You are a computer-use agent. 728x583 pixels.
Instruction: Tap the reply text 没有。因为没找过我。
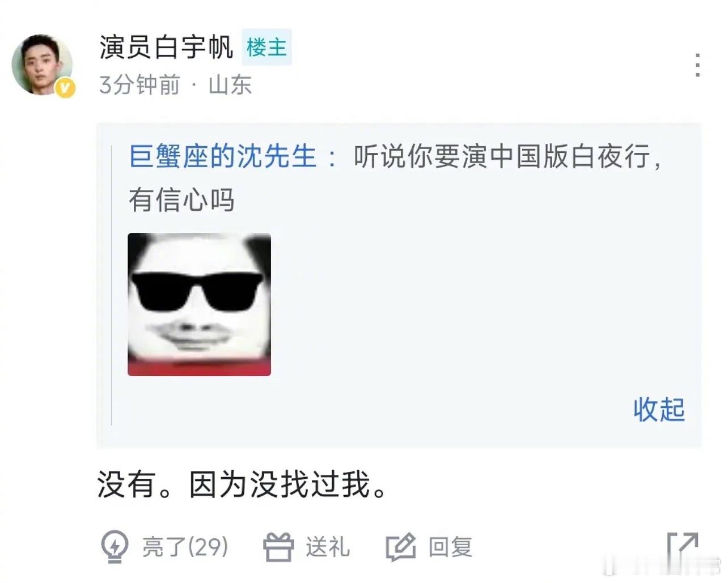coord(243,485)
